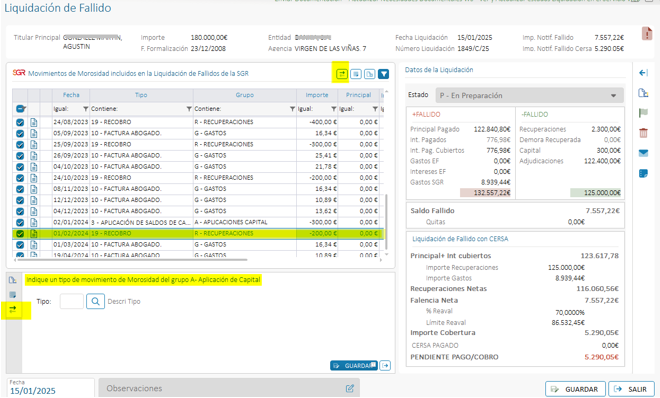Image resolution: width=660 pixels, height=398 pixels.
Task: Open the document icon of the 01/02/2024 row
Action: tap(34, 233)
